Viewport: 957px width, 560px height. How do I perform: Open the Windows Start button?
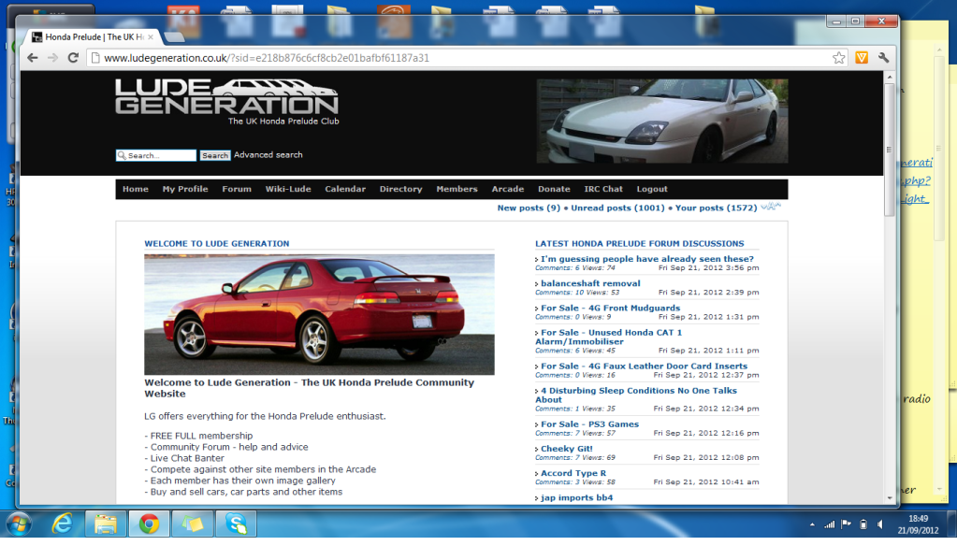pos(19,524)
